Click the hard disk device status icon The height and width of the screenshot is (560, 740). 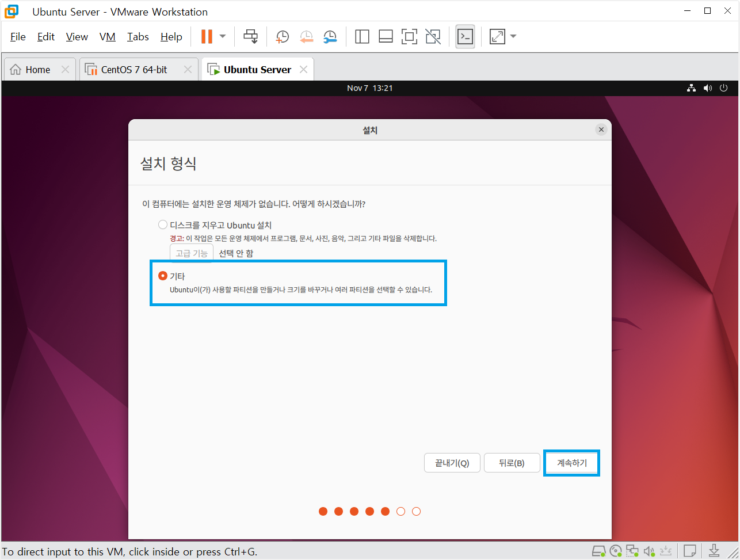tap(600, 551)
